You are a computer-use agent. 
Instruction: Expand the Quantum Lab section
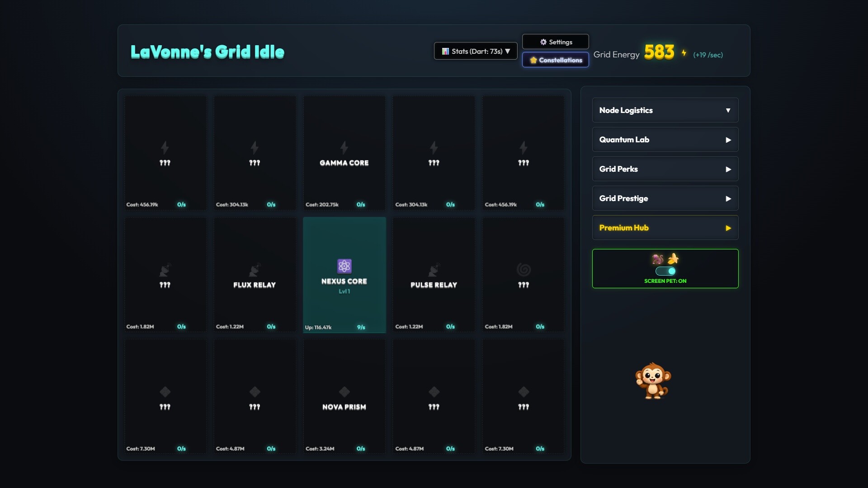[x=665, y=140]
